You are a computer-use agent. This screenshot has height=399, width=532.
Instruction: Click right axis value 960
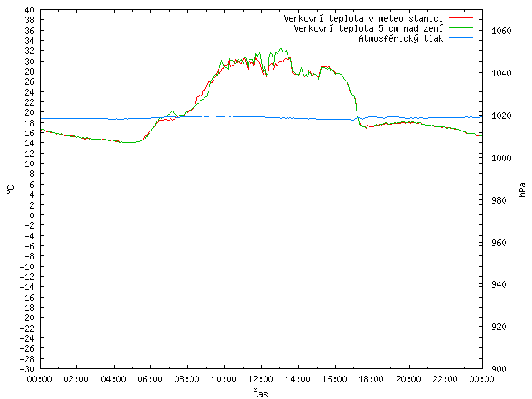point(499,243)
